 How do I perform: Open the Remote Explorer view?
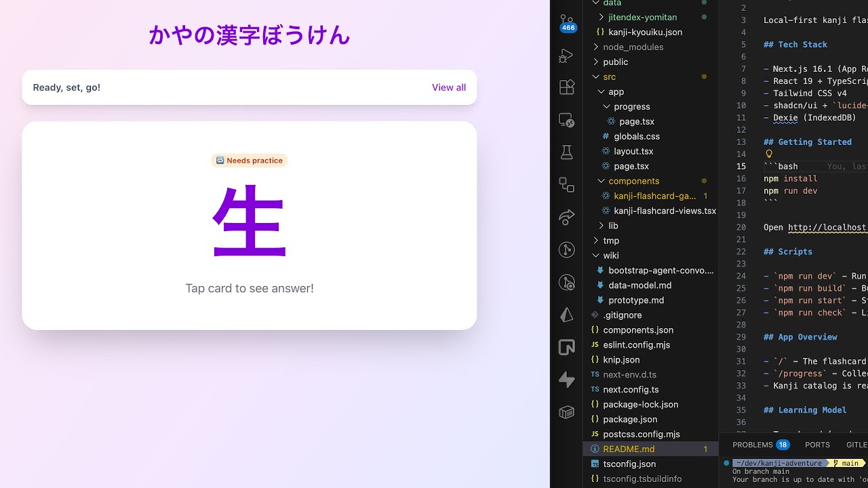[x=566, y=120]
